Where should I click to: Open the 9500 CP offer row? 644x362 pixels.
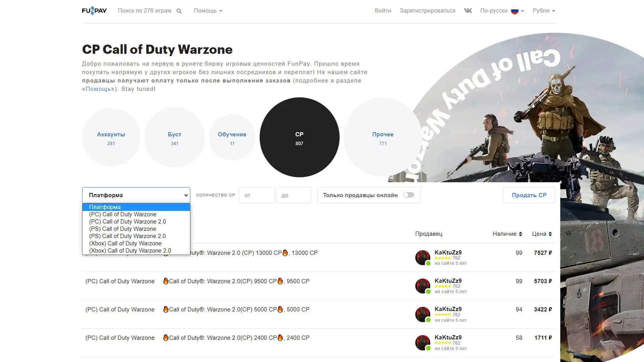tap(319, 286)
